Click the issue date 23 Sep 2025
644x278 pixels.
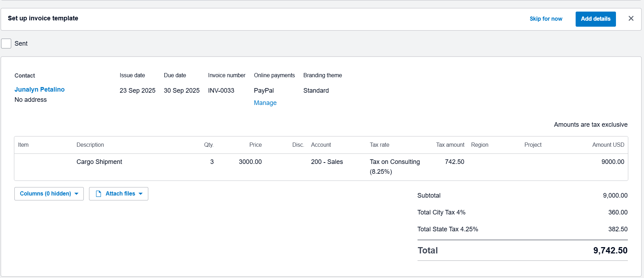[137, 91]
